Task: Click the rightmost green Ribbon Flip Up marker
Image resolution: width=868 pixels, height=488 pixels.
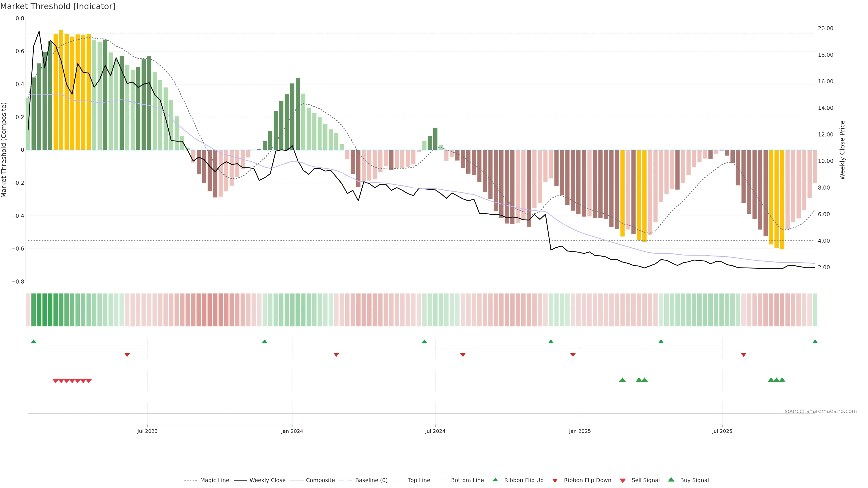Action: pyautogui.click(x=815, y=342)
